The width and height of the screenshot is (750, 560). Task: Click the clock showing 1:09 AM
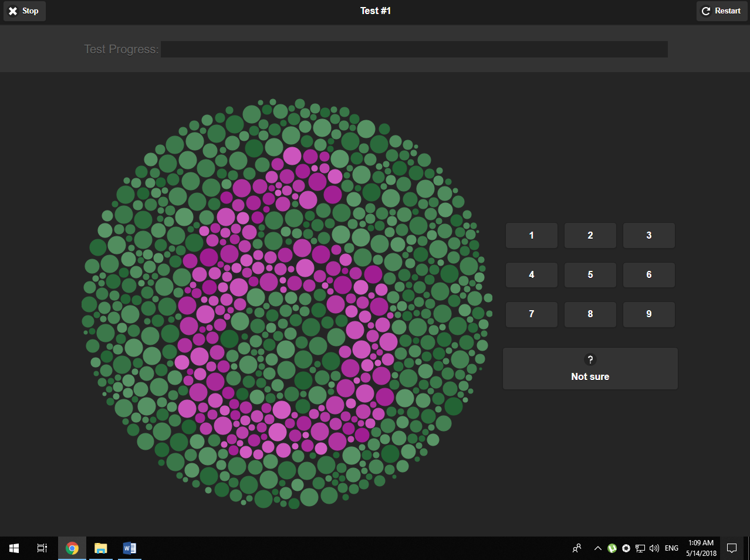(701, 542)
